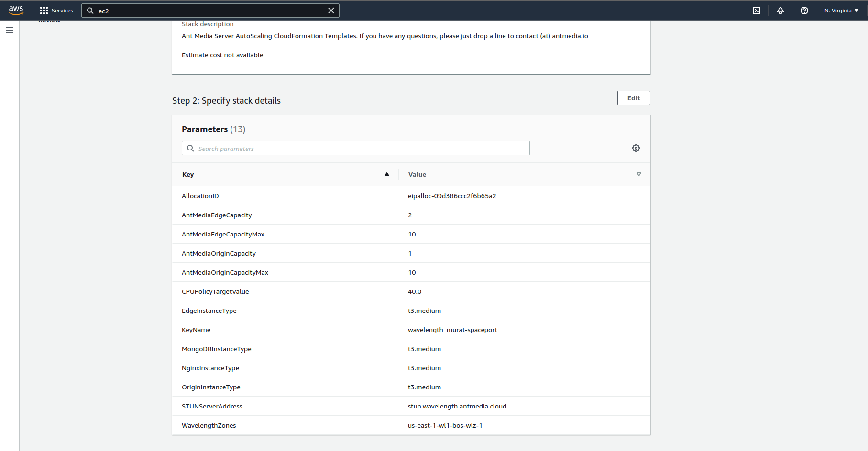This screenshot has width=868, height=451.
Task: Open the AWS home logo
Action: click(x=16, y=10)
